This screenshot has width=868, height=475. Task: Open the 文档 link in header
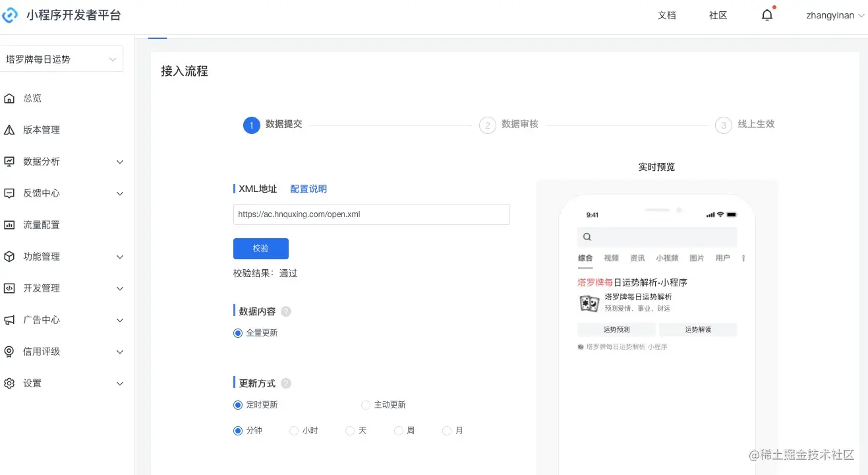point(667,15)
